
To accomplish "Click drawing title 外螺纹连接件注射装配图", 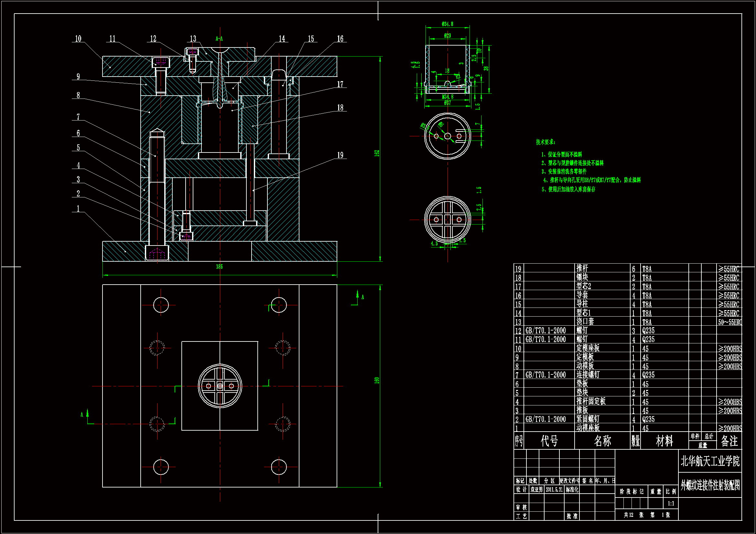I will point(710,485).
